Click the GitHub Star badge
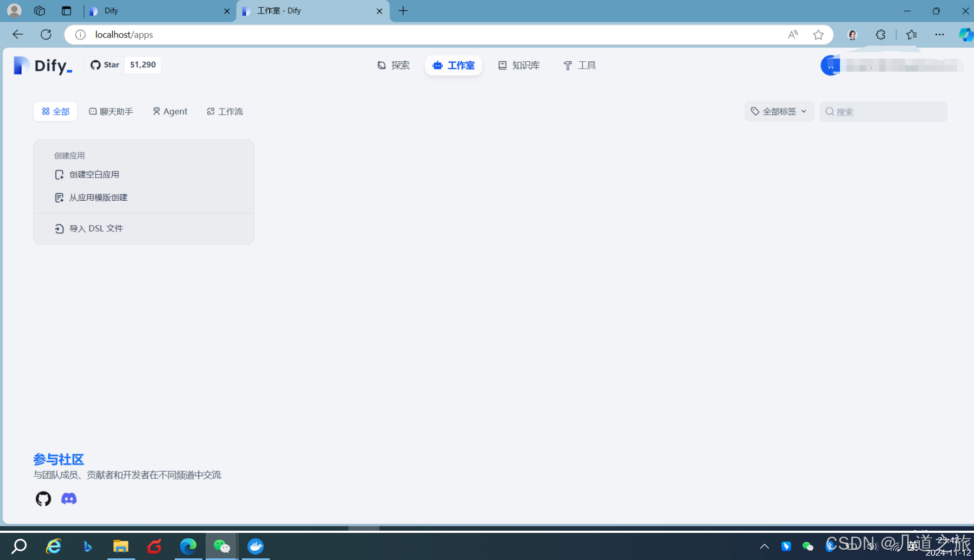This screenshot has width=974, height=560. (123, 65)
